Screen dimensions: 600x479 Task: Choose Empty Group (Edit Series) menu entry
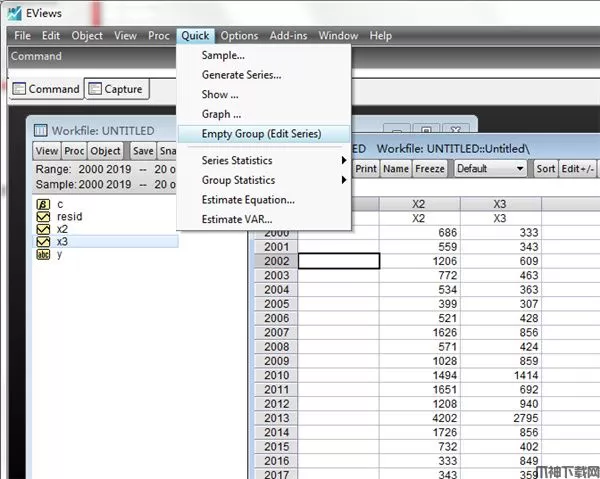261,134
